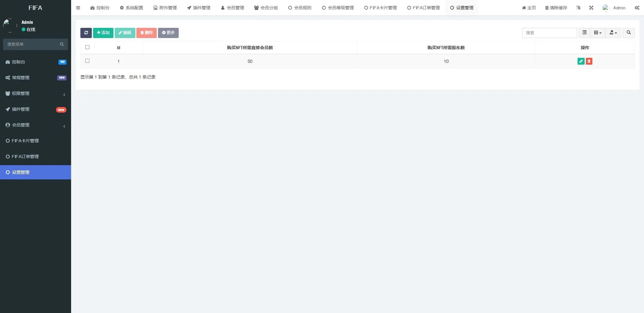Open Admin user menu in header
Image resolution: width=644 pixels, height=313 pixels.
tap(614, 8)
